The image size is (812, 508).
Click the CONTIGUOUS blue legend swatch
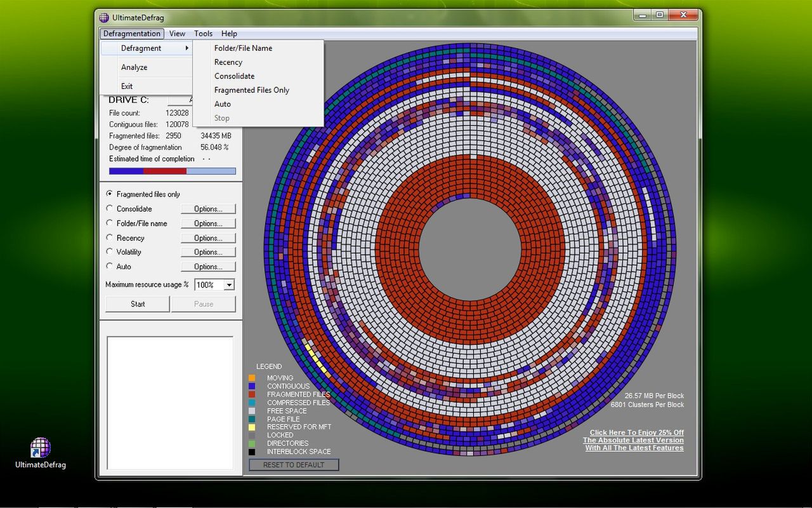point(252,386)
